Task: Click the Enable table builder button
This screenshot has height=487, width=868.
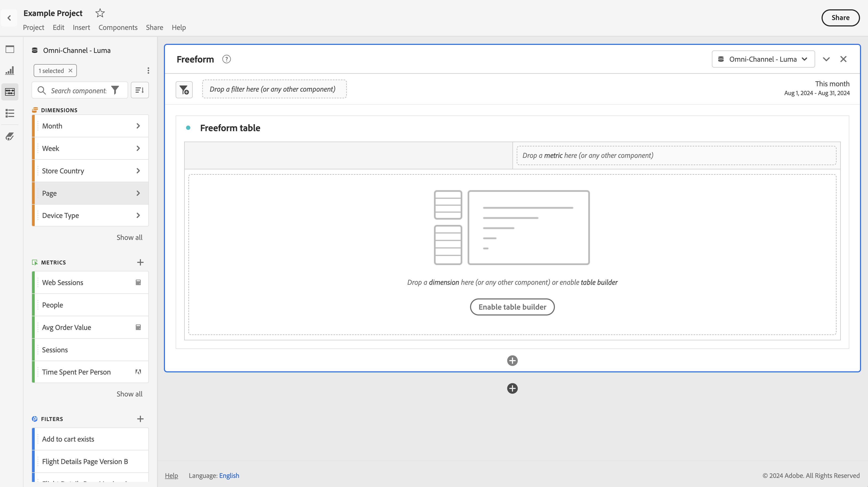Action: (512, 307)
